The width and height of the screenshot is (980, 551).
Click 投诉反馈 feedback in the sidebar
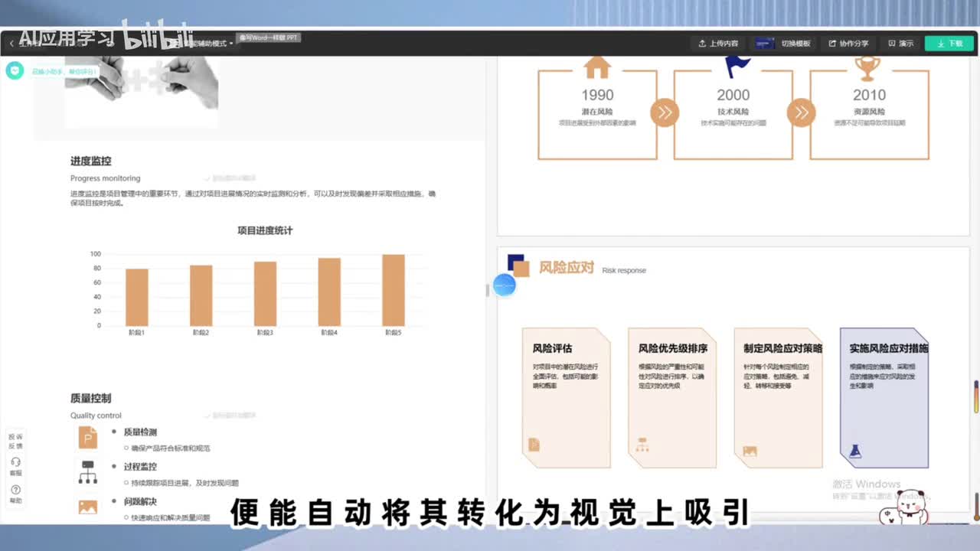coord(15,441)
